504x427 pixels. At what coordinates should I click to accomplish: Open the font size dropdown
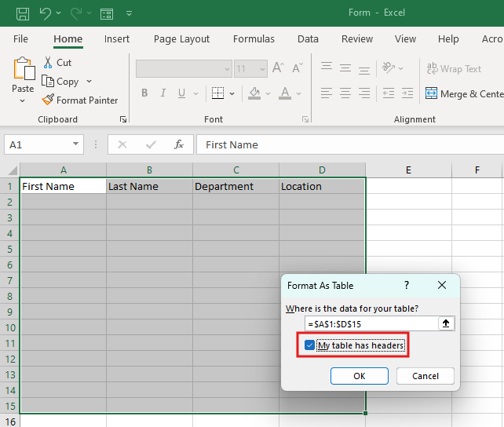[262, 69]
